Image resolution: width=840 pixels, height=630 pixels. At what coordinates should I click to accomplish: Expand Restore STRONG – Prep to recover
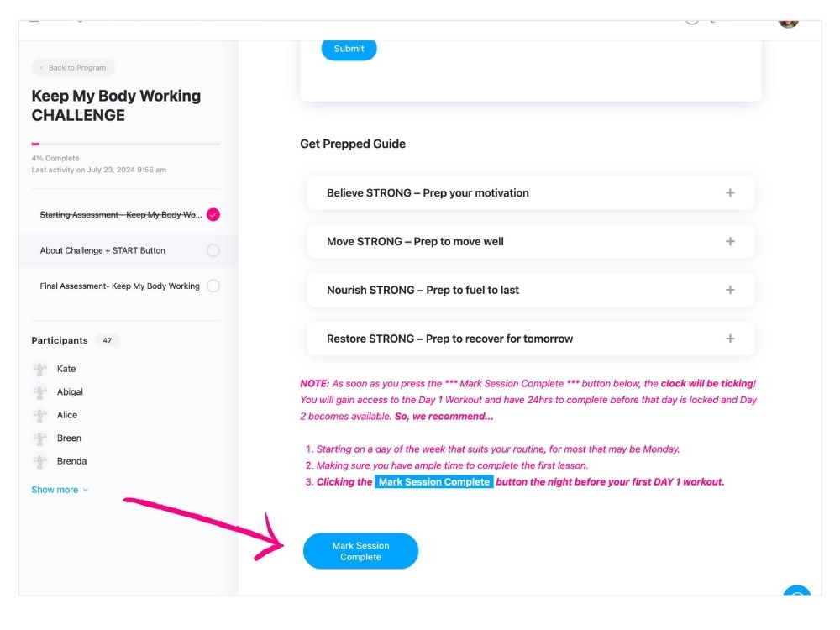530,339
